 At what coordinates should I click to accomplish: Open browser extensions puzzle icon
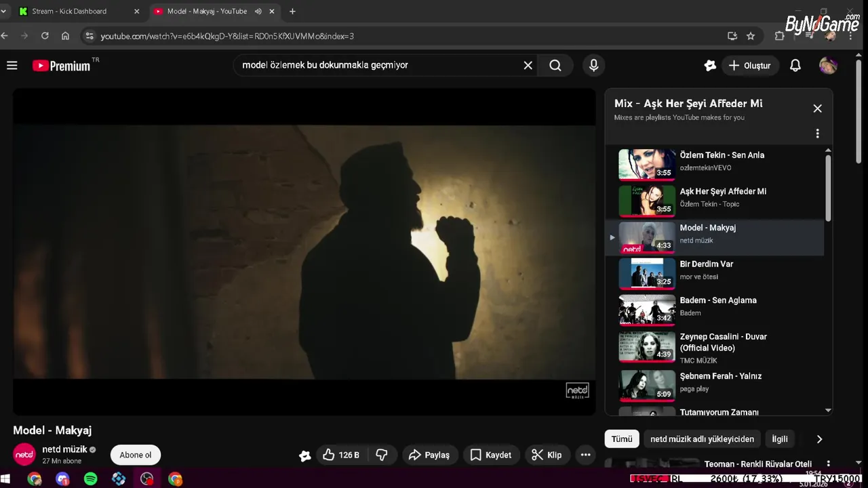(780, 36)
